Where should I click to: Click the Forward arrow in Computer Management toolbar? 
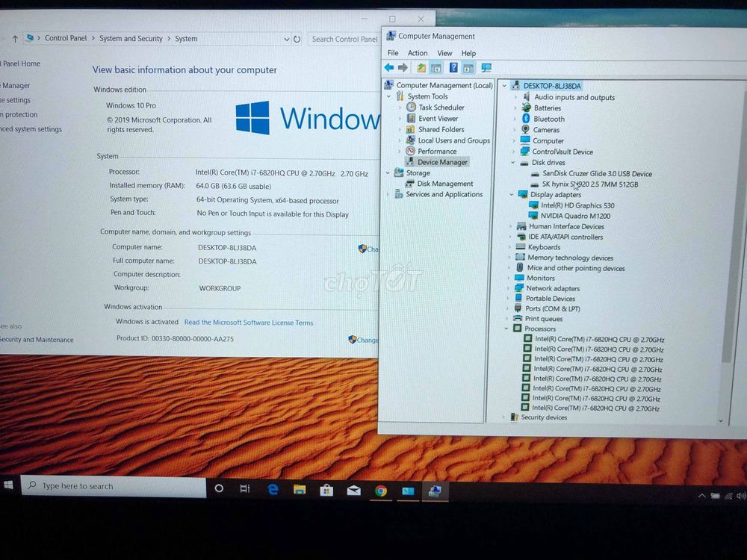[403, 68]
